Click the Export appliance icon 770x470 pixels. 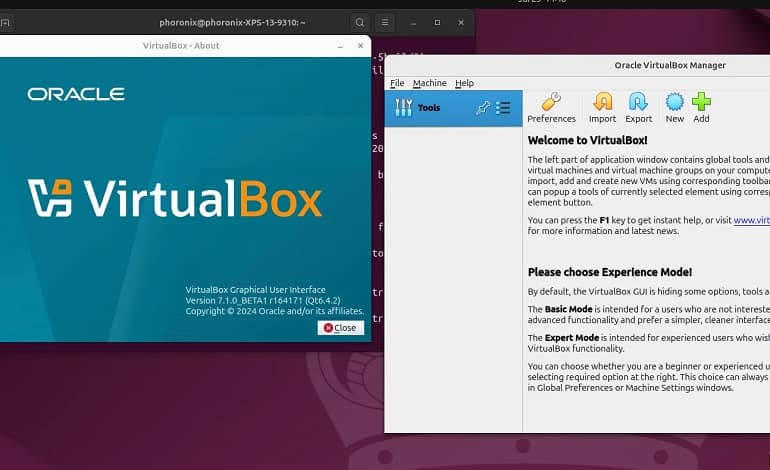pos(638,102)
